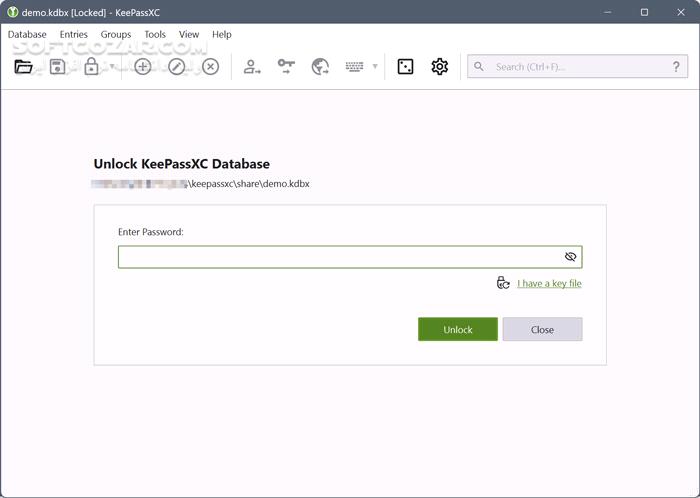Copy URL to clipboard globe icon
Viewport: 700px width, 498px height.
click(320, 67)
